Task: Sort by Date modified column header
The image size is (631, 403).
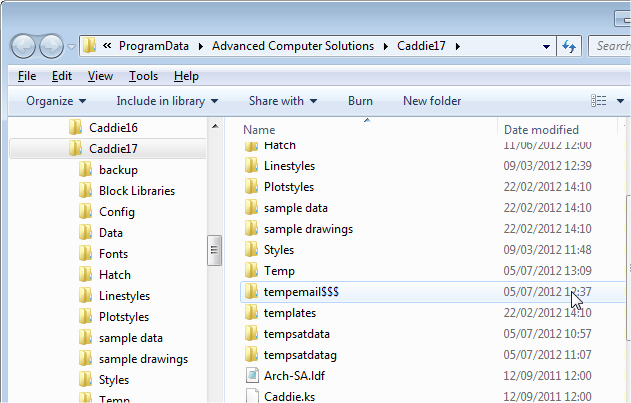Action: [x=541, y=130]
